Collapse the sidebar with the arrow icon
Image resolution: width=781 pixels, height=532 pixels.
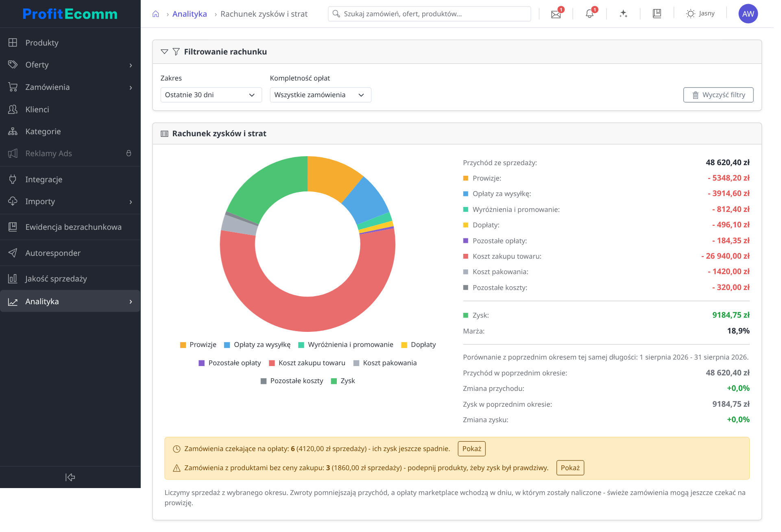70,477
